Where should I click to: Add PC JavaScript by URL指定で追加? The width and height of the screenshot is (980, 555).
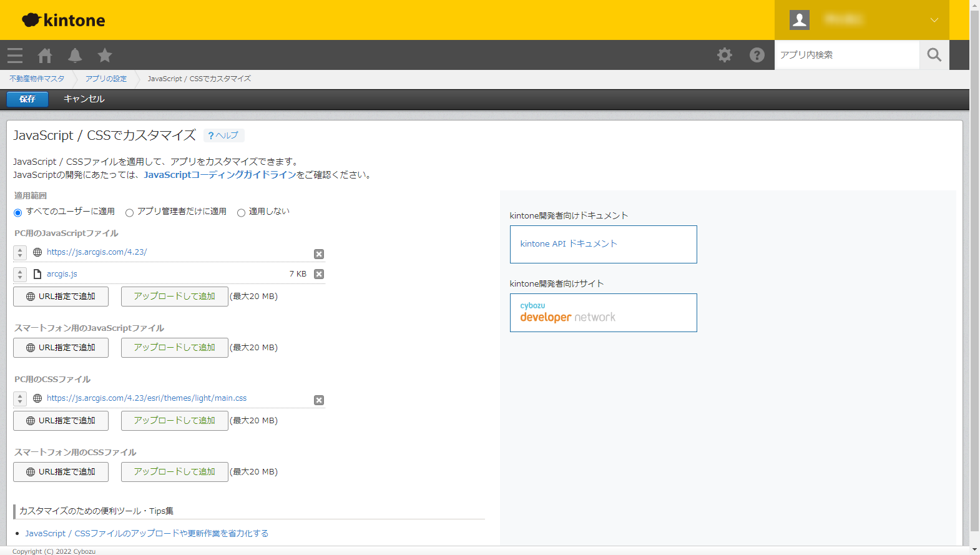click(x=61, y=297)
